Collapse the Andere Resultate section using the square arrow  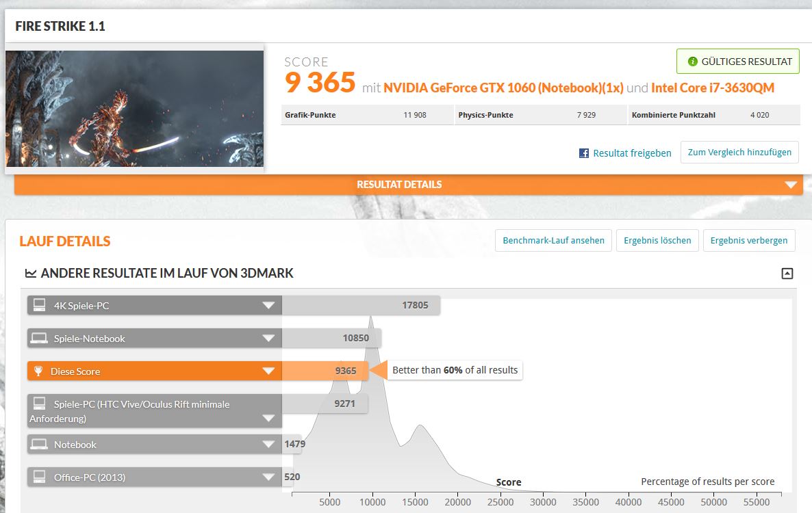coord(787,274)
